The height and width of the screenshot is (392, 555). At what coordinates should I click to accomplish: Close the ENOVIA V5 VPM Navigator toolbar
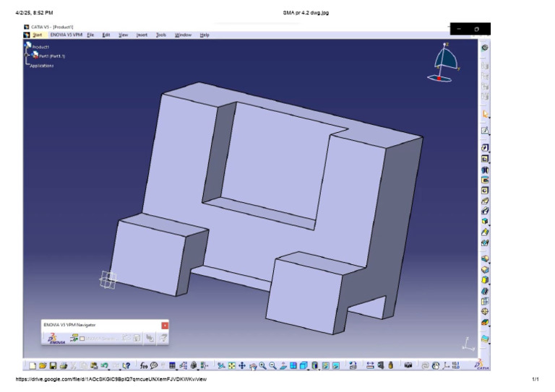pos(165,326)
